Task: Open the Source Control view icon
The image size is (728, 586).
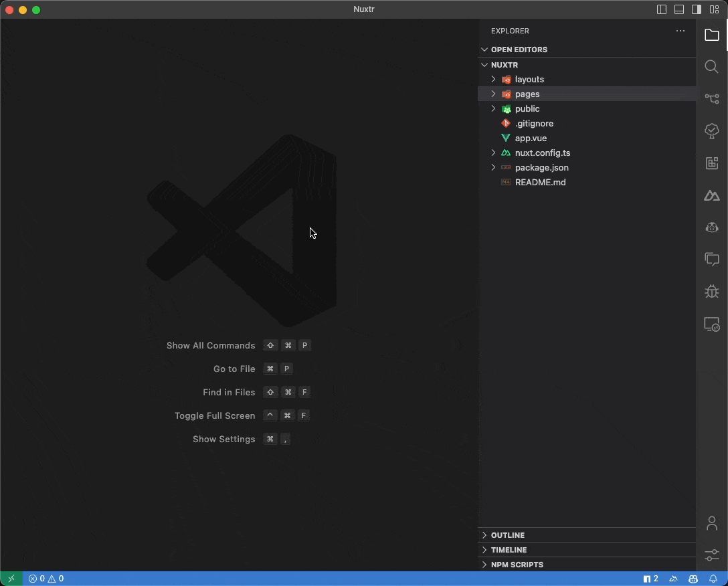Action: (711, 98)
